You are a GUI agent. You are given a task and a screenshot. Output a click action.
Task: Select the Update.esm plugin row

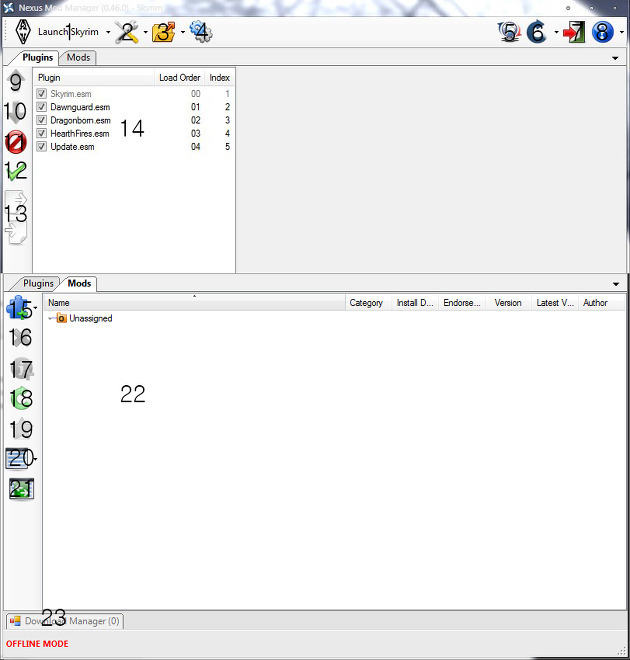(134, 146)
